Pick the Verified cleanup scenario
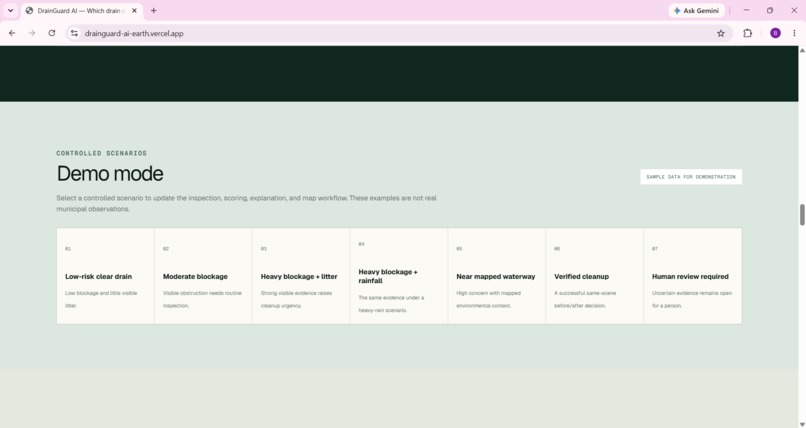 point(594,276)
